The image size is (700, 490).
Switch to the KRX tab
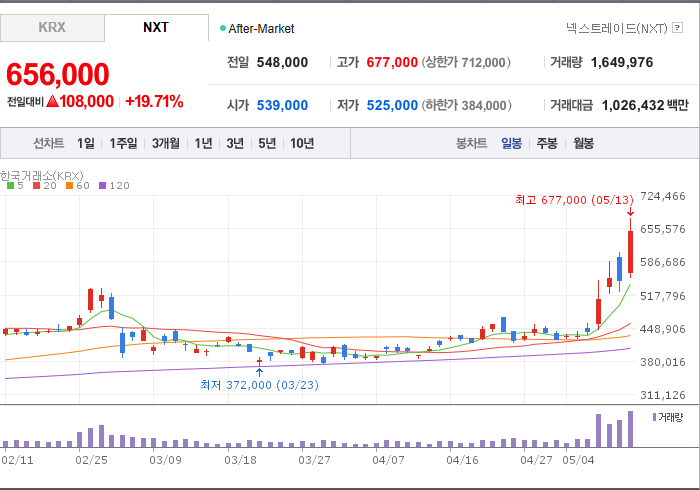click(52, 28)
